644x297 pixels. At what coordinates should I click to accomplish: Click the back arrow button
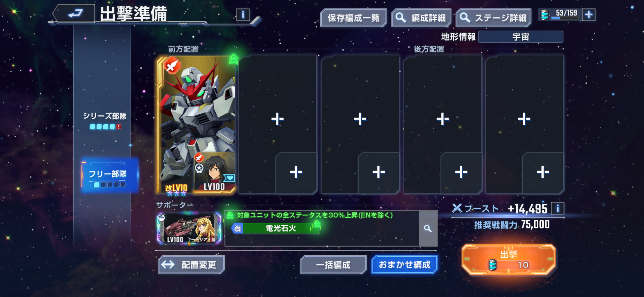[74, 14]
